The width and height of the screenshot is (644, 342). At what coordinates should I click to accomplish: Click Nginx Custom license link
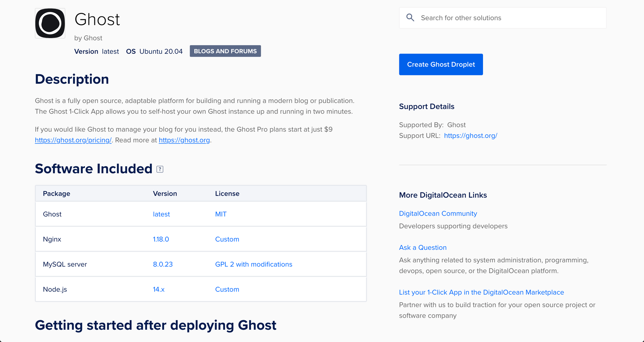[x=227, y=239]
